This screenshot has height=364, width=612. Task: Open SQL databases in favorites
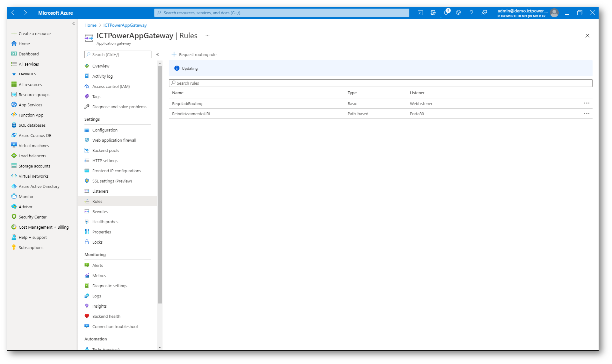pyautogui.click(x=28, y=125)
